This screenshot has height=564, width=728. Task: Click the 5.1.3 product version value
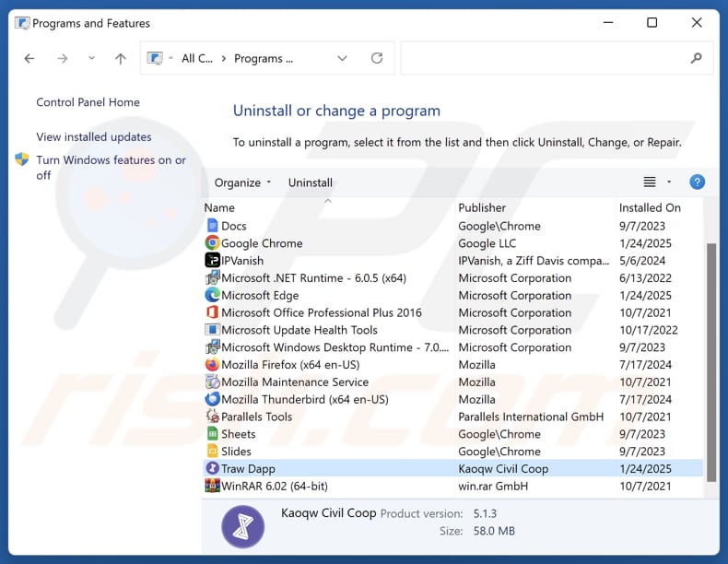(485, 513)
